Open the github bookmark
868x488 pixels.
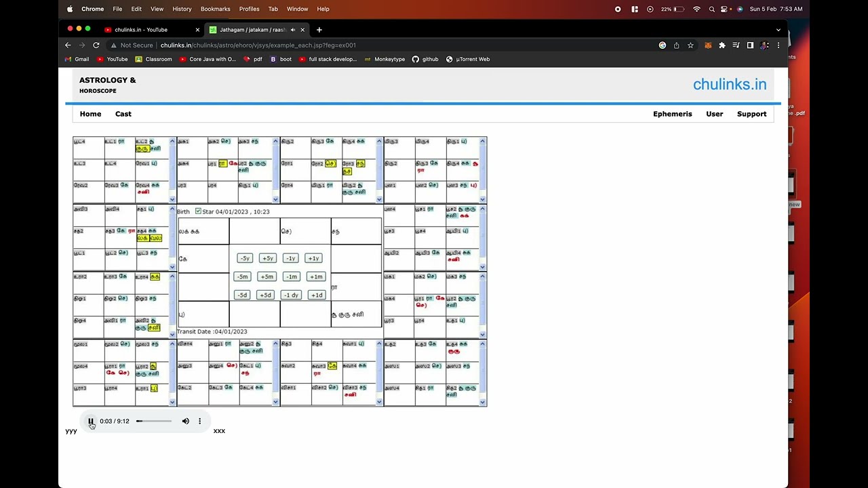[425, 59]
